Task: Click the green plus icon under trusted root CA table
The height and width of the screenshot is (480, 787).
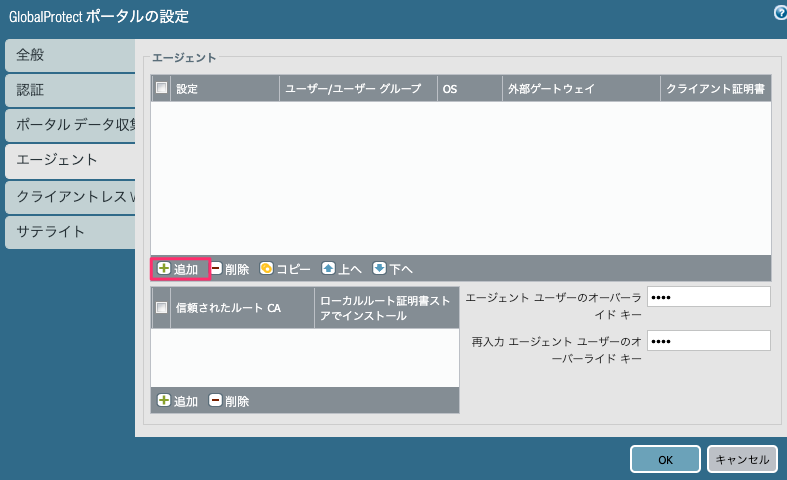Action: [164, 400]
